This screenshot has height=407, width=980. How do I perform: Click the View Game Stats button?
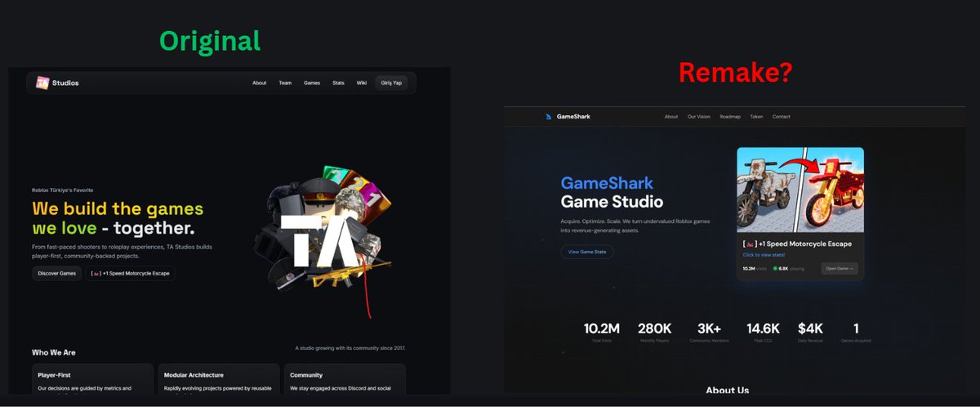click(x=587, y=252)
